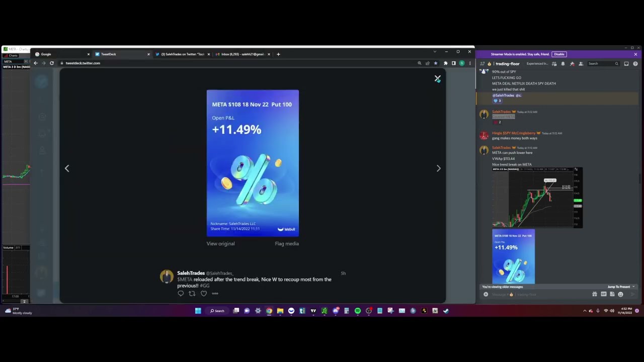Open Spotify from the taskbar
644x362 pixels.
pyautogui.click(x=358, y=311)
